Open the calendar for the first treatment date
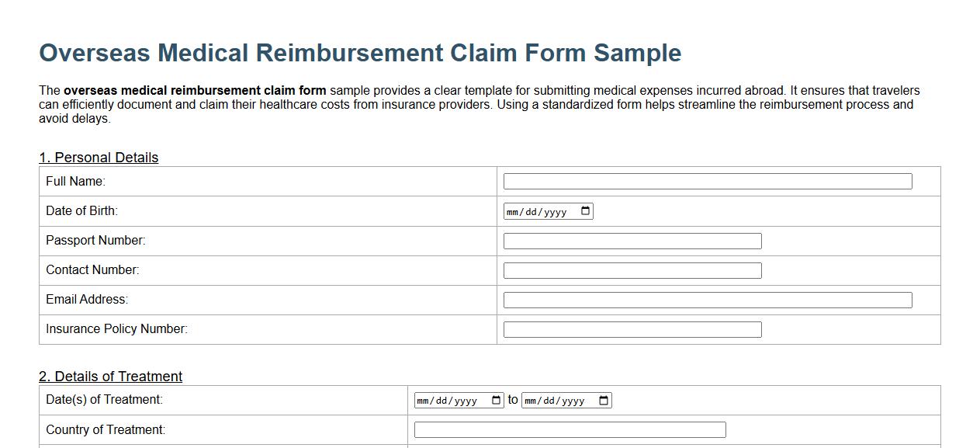The width and height of the screenshot is (980, 448). coord(497,400)
